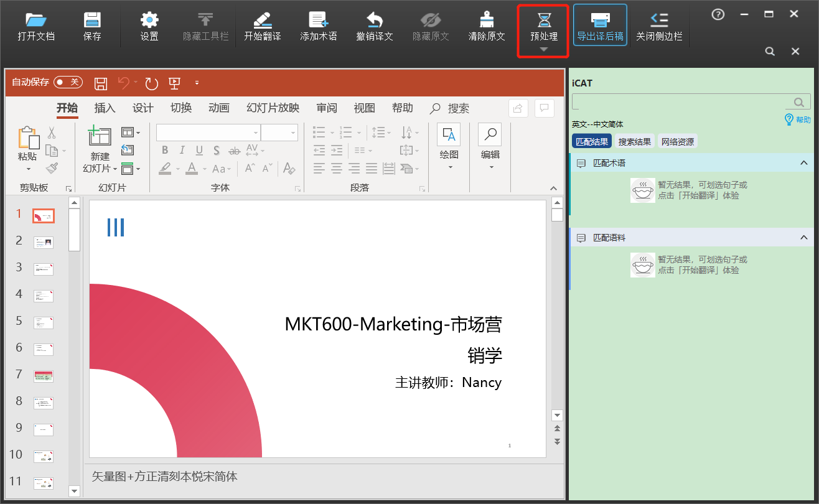Open the font size combo box
819x504 pixels.
[x=279, y=133]
